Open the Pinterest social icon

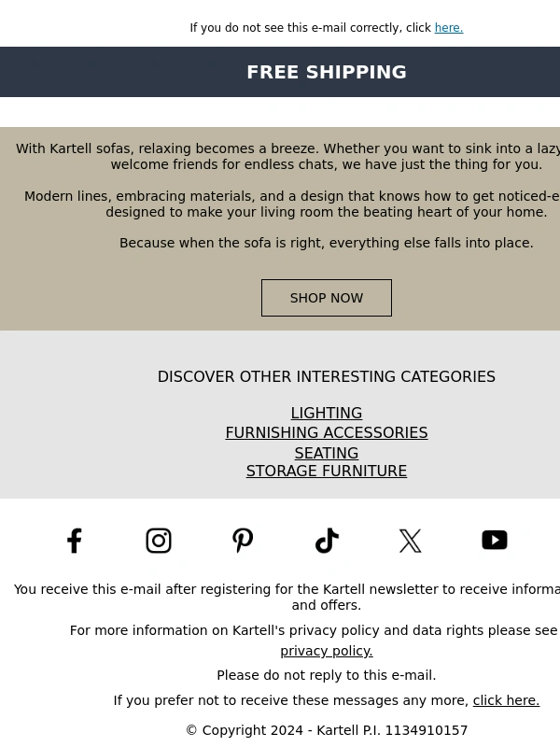[x=243, y=541]
